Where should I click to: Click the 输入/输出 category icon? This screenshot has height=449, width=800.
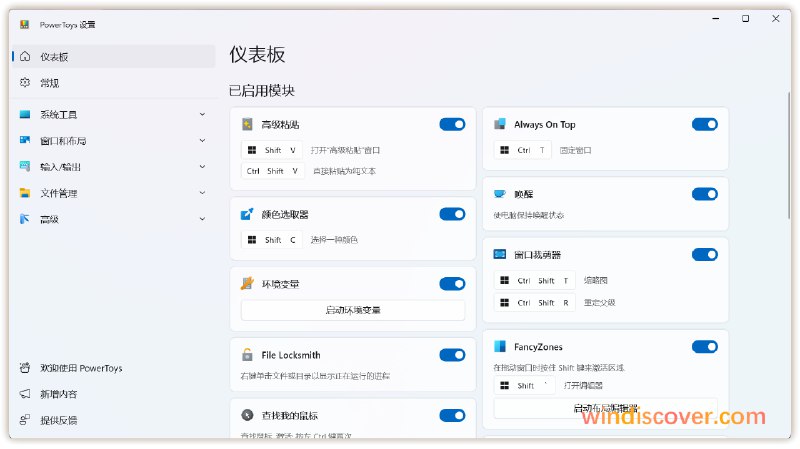[x=25, y=166]
